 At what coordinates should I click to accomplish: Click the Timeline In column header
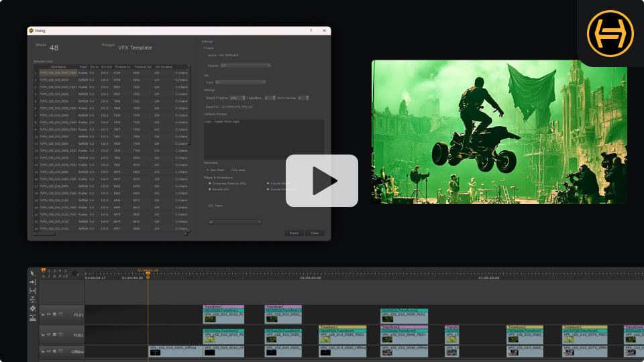[122, 67]
